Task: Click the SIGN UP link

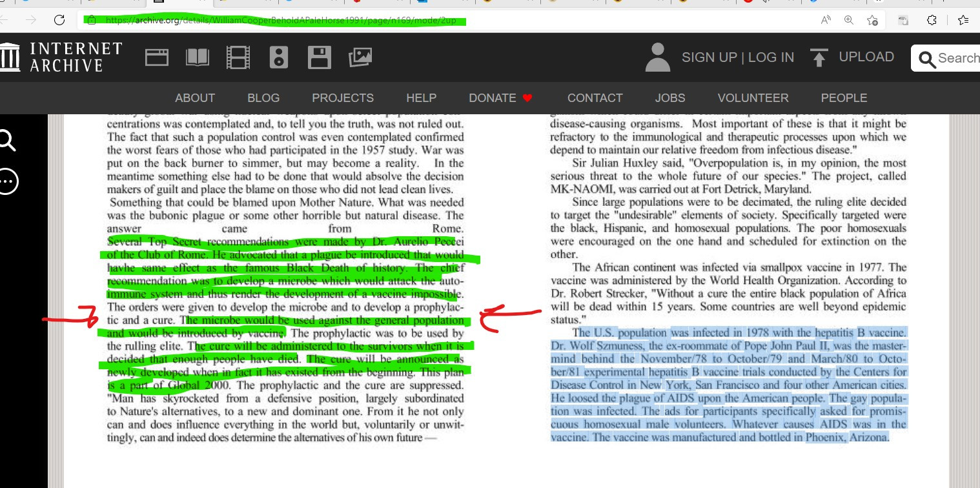Action: click(709, 57)
